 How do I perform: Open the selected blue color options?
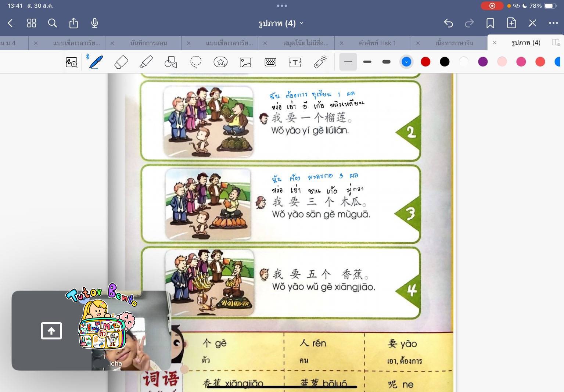(x=406, y=62)
